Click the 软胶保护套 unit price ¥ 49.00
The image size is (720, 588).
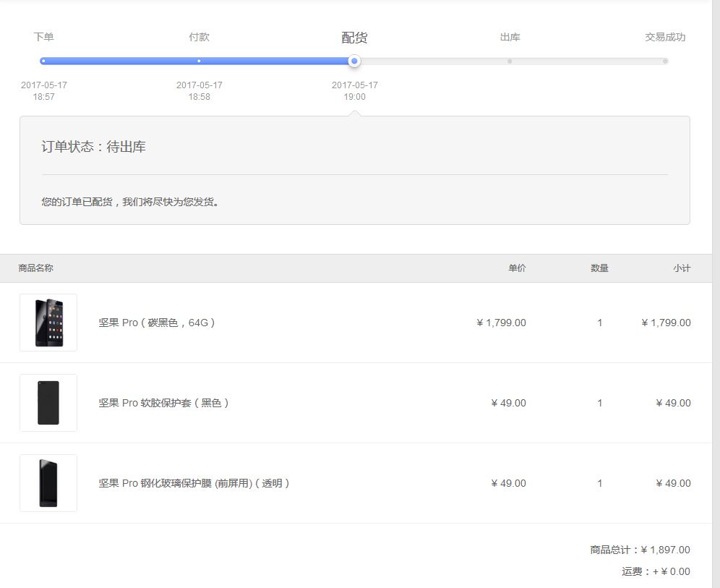[508, 403]
